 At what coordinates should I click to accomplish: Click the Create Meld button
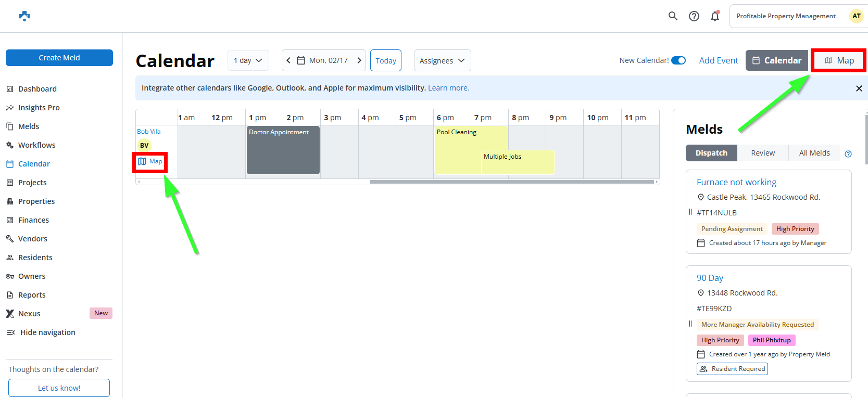(x=59, y=58)
